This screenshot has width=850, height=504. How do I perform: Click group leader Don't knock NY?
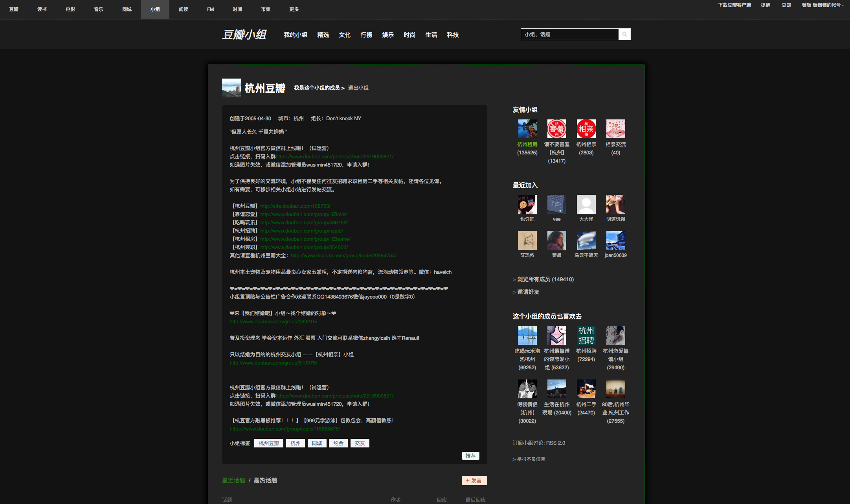pos(343,119)
